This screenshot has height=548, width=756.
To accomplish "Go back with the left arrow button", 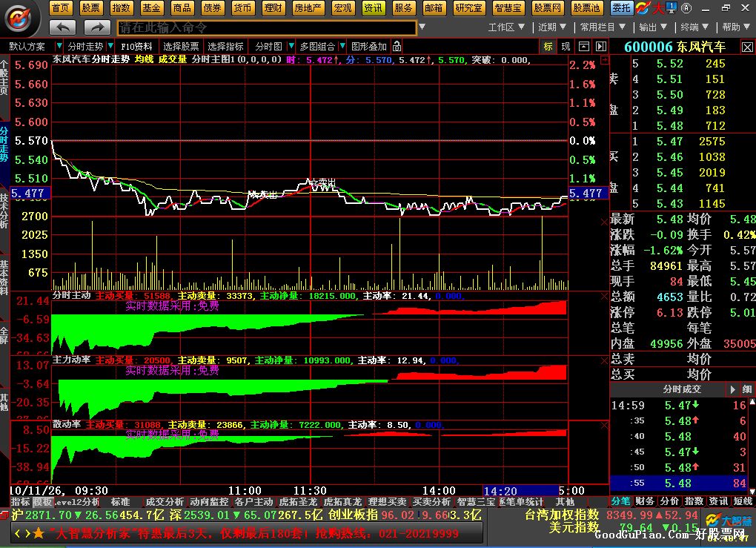I will pos(63,27).
